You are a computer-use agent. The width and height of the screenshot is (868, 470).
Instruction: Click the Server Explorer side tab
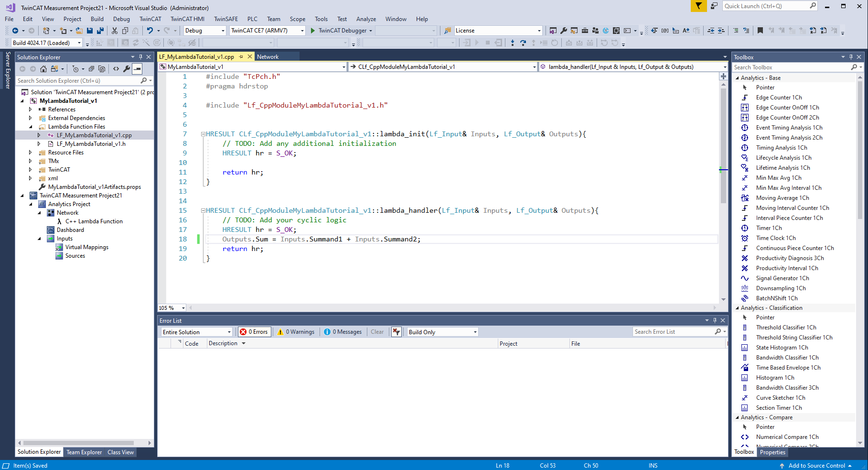click(8, 71)
